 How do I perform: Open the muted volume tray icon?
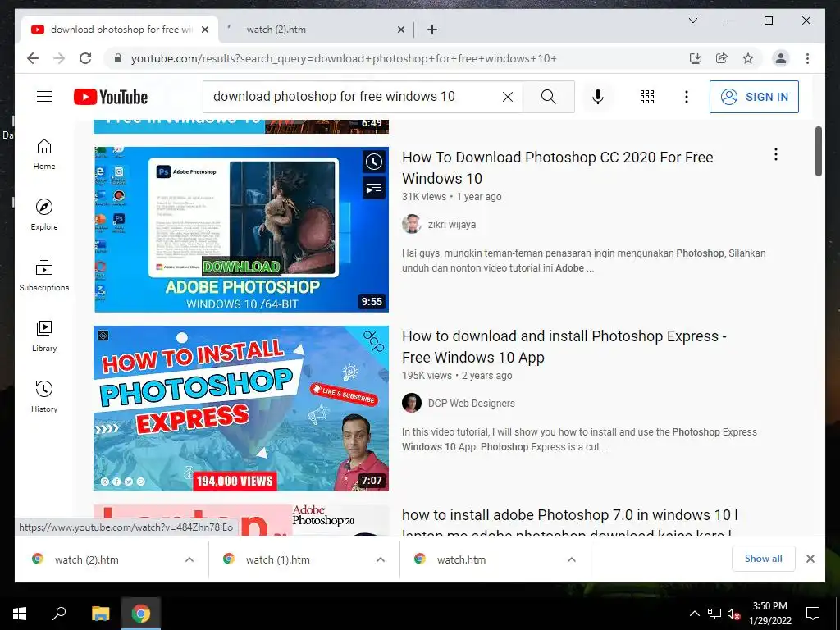point(733,614)
